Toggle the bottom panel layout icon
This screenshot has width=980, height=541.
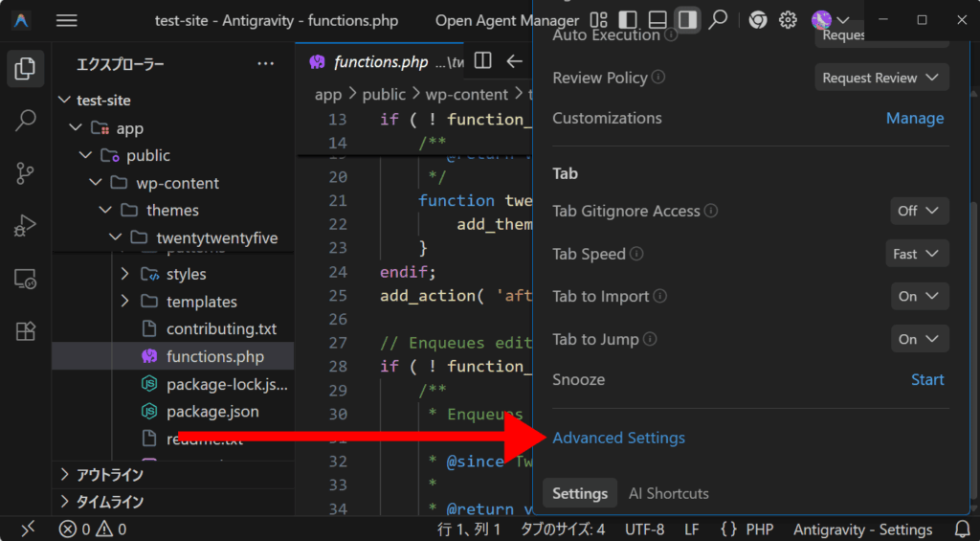point(657,20)
